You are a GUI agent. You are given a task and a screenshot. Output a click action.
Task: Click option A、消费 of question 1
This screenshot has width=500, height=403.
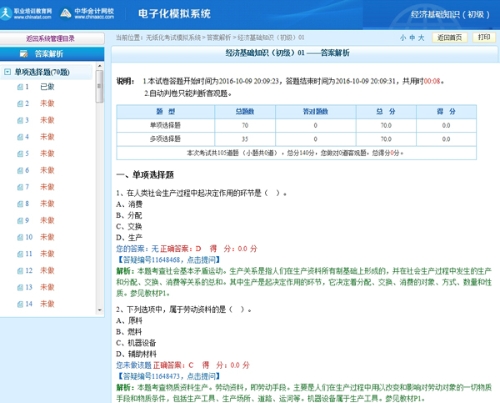[129, 204]
